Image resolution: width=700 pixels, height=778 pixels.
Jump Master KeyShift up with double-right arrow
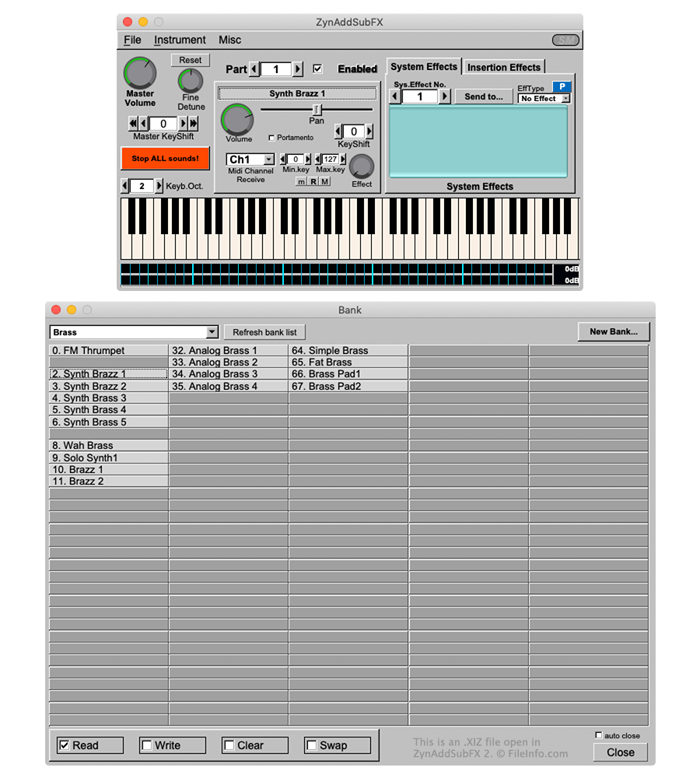point(194,124)
